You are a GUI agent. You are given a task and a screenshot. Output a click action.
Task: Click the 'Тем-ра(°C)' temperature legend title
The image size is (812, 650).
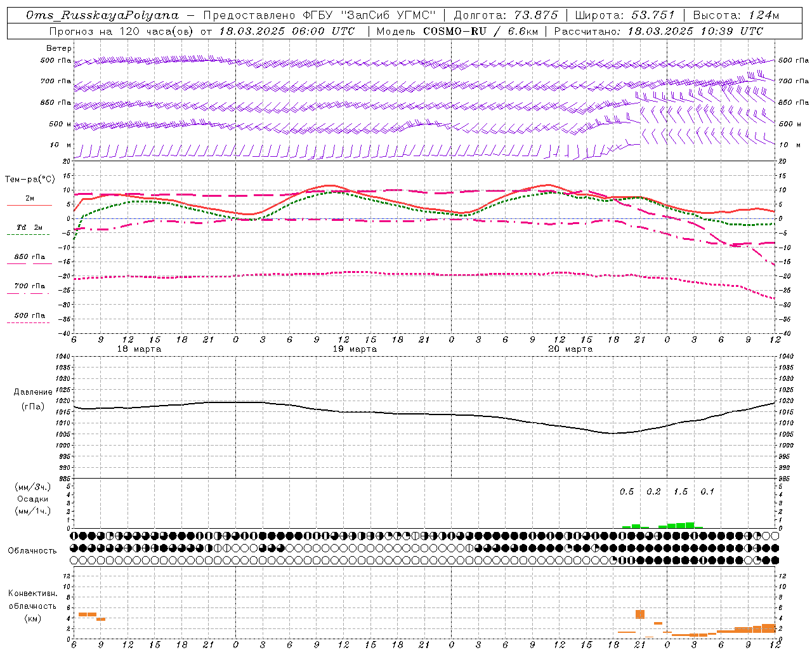[30, 180]
